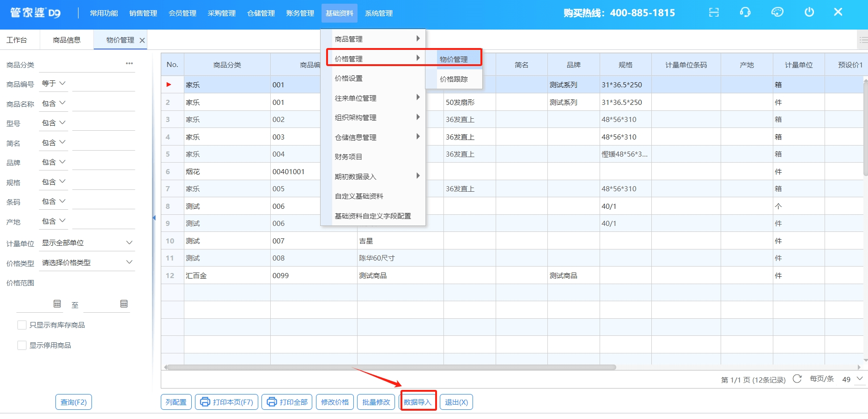Image resolution: width=868 pixels, height=419 pixels.
Task: Open the product category ellipsis picker
Action: point(129,64)
